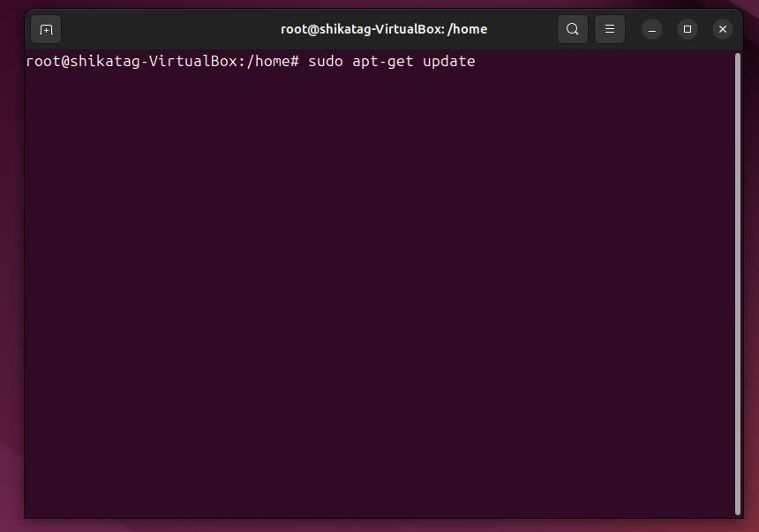The width and height of the screenshot is (759, 532).
Task: Click the vertical scrollbar thumb
Action: [x=738, y=284]
